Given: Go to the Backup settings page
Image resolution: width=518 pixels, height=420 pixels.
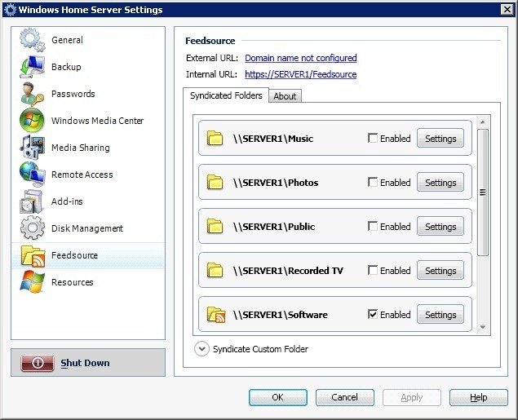Looking at the screenshot, I should [x=88, y=67].
